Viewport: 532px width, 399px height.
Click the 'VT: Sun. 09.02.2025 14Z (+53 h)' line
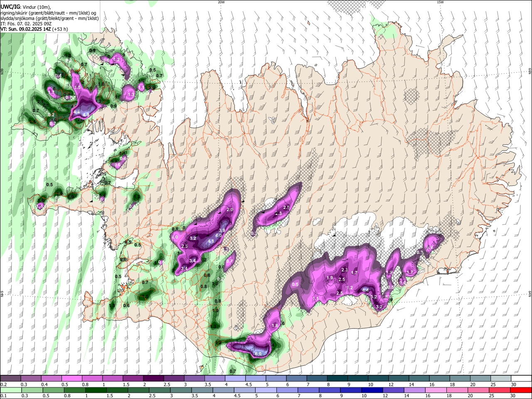[x=34, y=29]
